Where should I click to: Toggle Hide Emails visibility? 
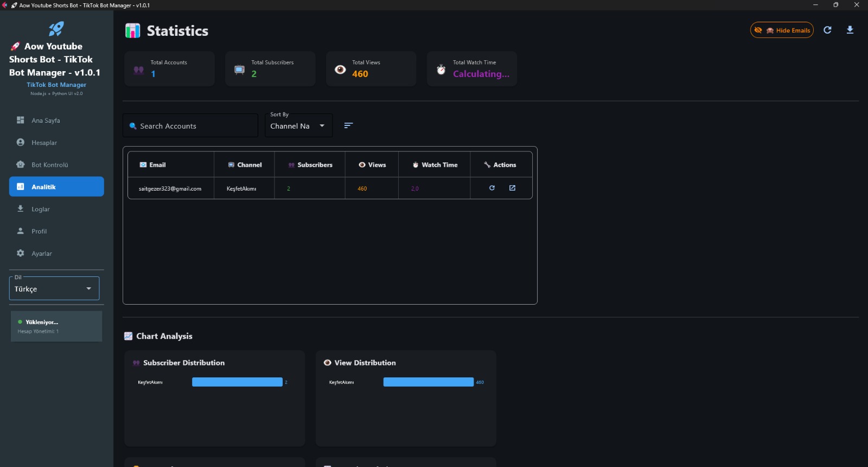[782, 30]
